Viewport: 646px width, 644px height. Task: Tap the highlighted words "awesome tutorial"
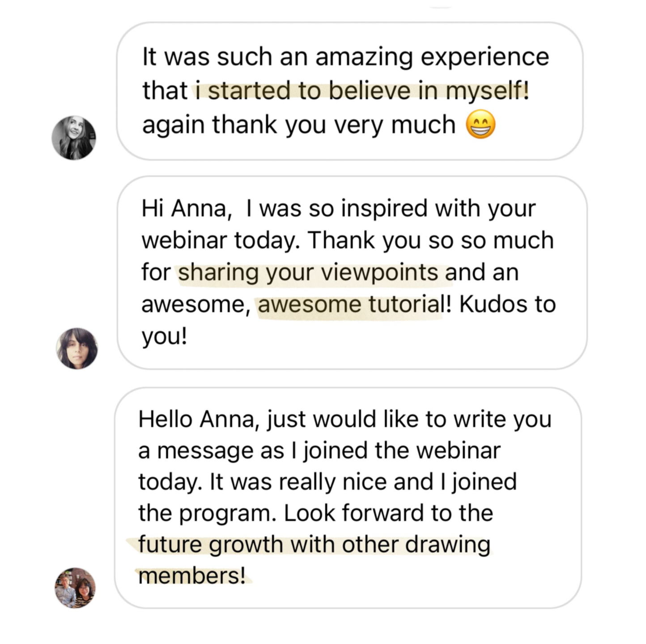pyautogui.click(x=350, y=305)
